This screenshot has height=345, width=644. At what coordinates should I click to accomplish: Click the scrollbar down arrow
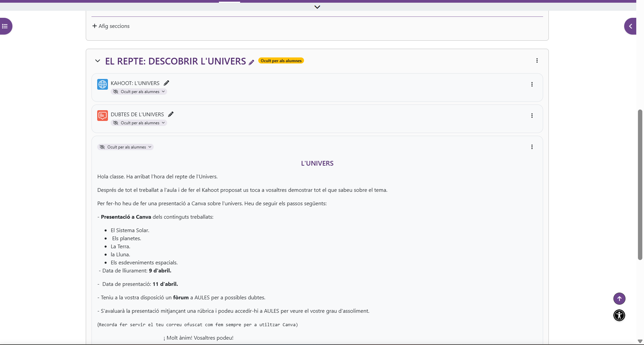640,341
